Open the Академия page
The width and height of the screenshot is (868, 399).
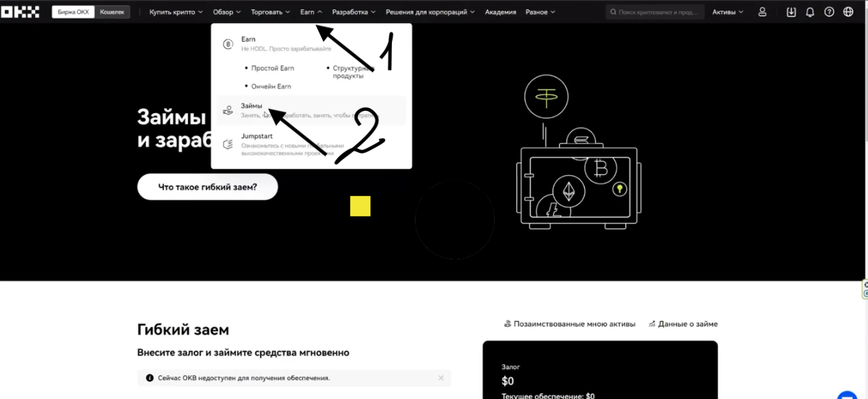click(500, 12)
